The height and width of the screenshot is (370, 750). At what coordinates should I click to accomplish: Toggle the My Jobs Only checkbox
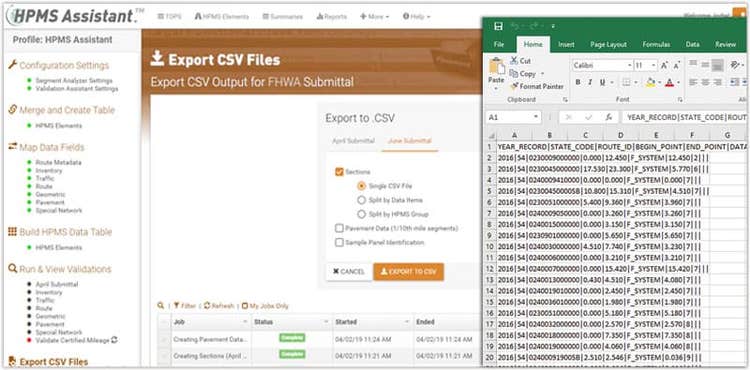[245, 306]
